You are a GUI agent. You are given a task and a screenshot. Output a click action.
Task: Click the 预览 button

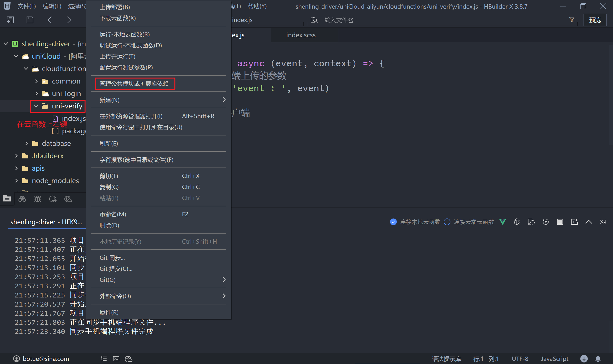point(595,20)
